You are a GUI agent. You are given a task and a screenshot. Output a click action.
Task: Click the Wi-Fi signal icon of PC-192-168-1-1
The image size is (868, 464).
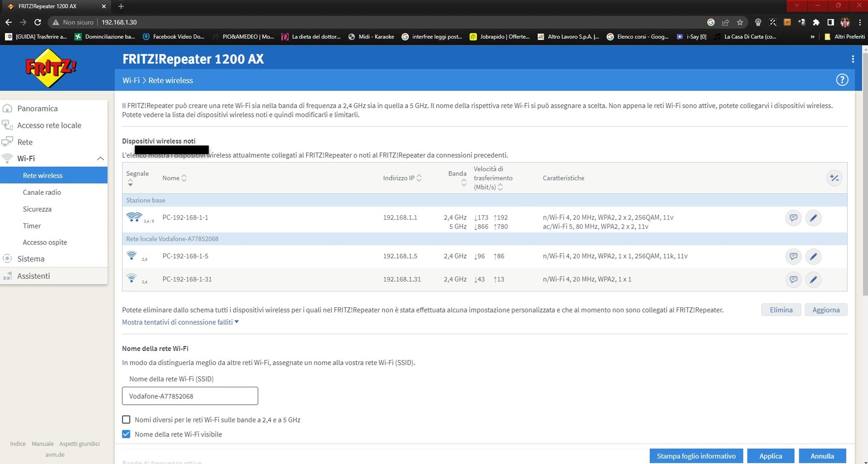tap(134, 217)
